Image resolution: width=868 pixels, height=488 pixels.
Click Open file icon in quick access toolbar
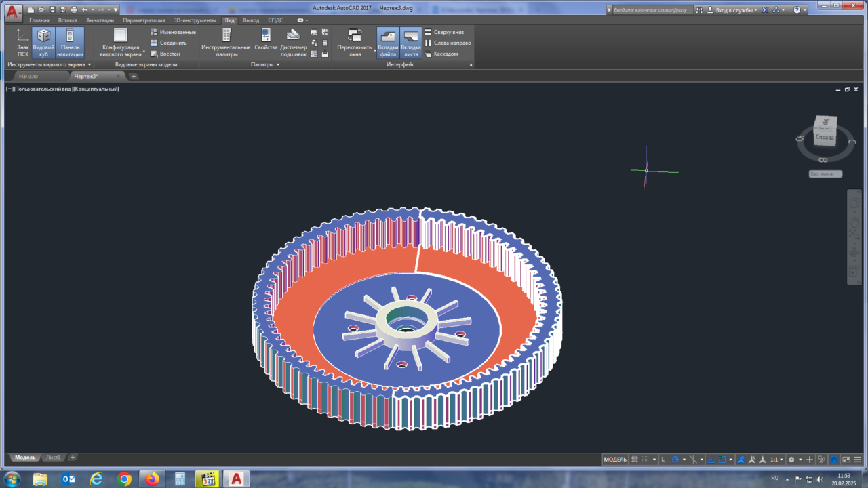[x=42, y=9]
